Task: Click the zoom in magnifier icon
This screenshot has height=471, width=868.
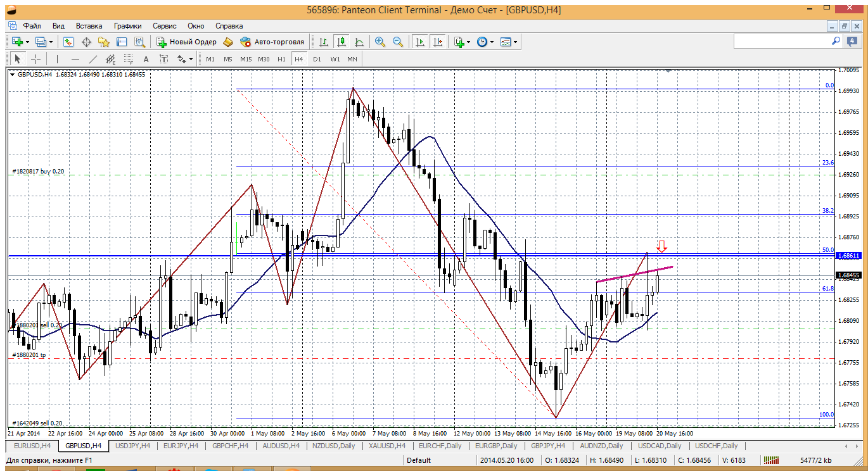Action: click(380, 42)
